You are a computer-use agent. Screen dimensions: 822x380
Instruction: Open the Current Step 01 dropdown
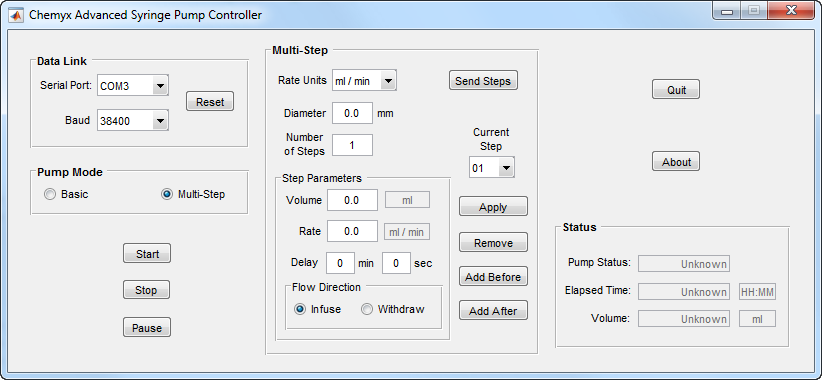click(x=492, y=168)
